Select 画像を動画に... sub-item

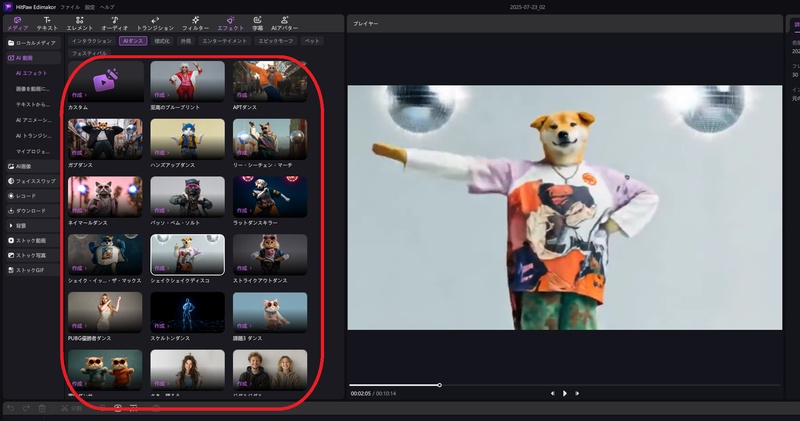pos(33,89)
